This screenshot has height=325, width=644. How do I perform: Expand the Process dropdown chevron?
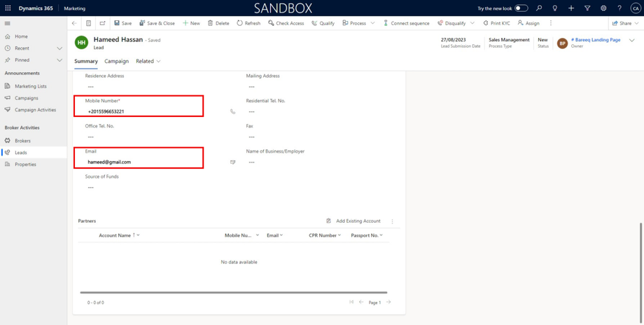tap(372, 23)
